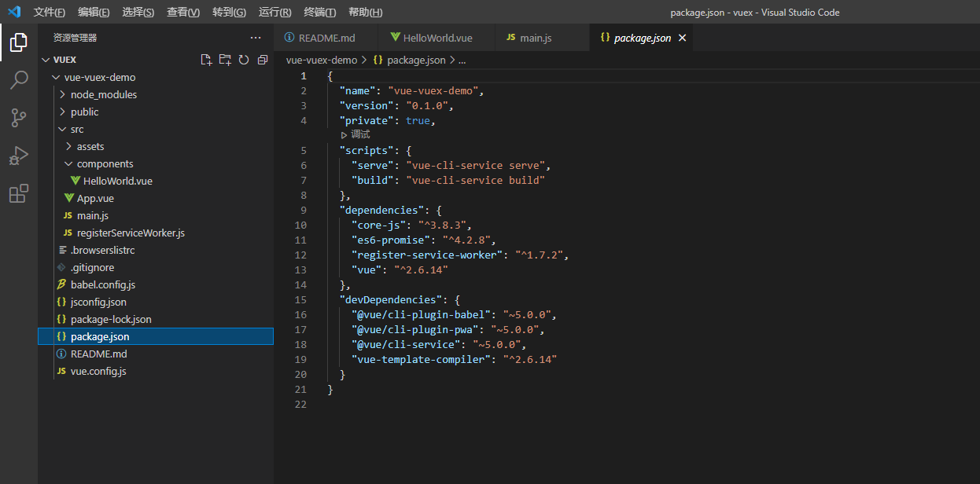980x484 pixels.
Task: Open the 转到(G) menu
Action: 229,13
